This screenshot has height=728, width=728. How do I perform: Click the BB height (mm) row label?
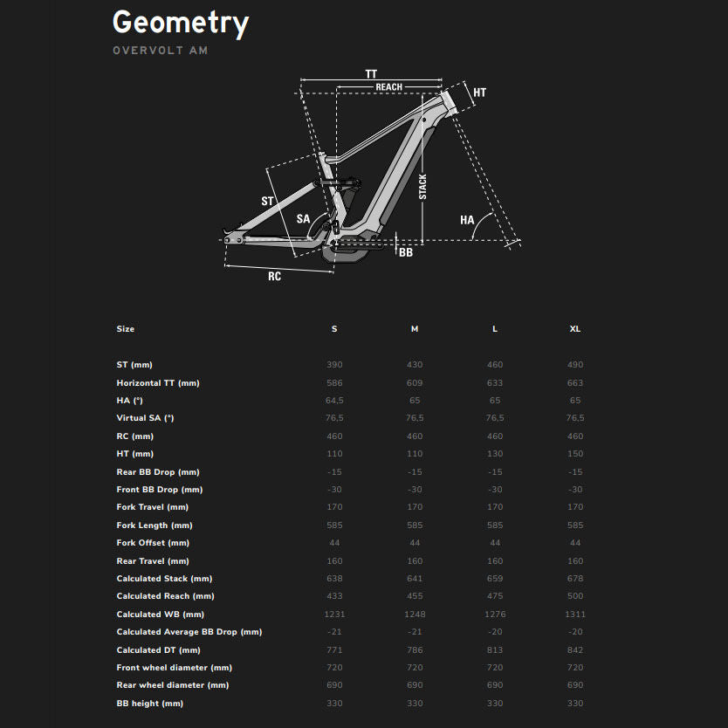click(150, 704)
